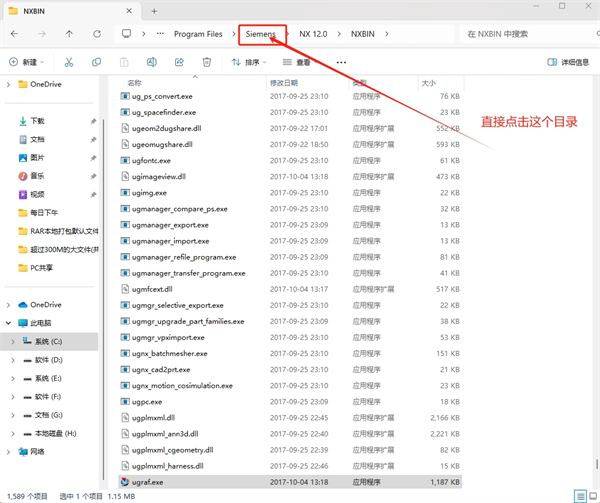Click the Share icon in toolbar
This screenshot has height=503, width=600.
pos(179,62)
